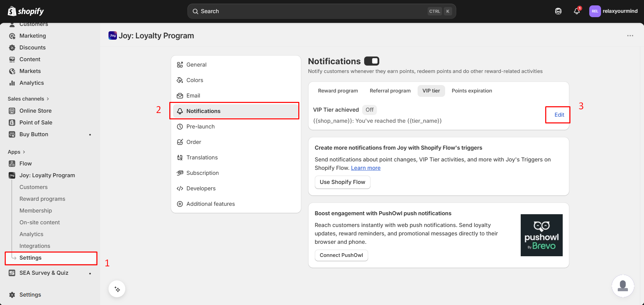
Task: Click the sparkle floating action button
Action: [x=117, y=289]
